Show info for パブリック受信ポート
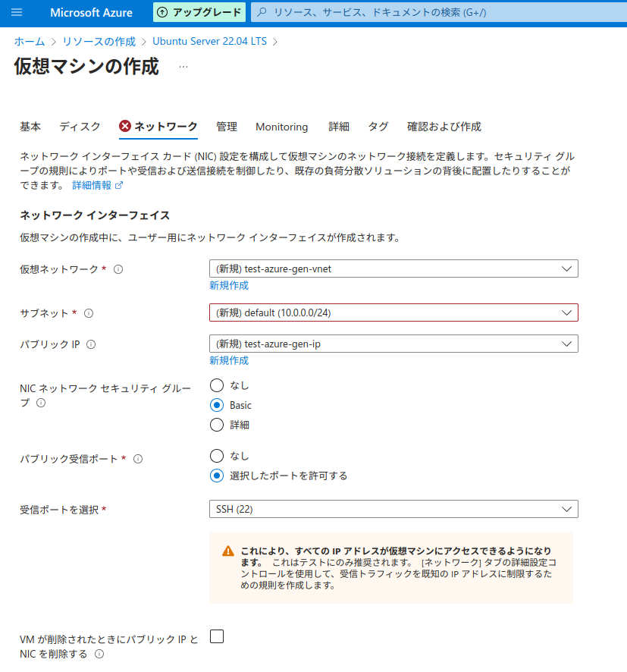The image size is (627, 672). click(x=138, y=459)
